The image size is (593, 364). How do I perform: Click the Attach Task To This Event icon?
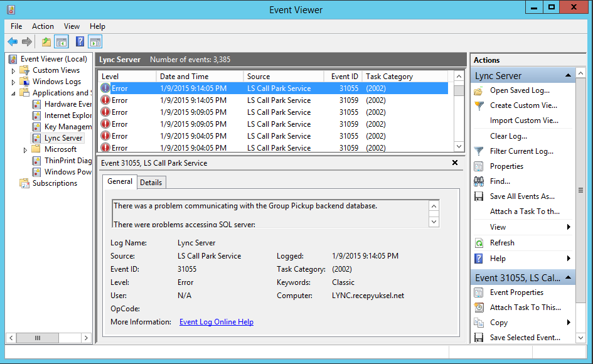pyautogui.click(x=479, y=308)
